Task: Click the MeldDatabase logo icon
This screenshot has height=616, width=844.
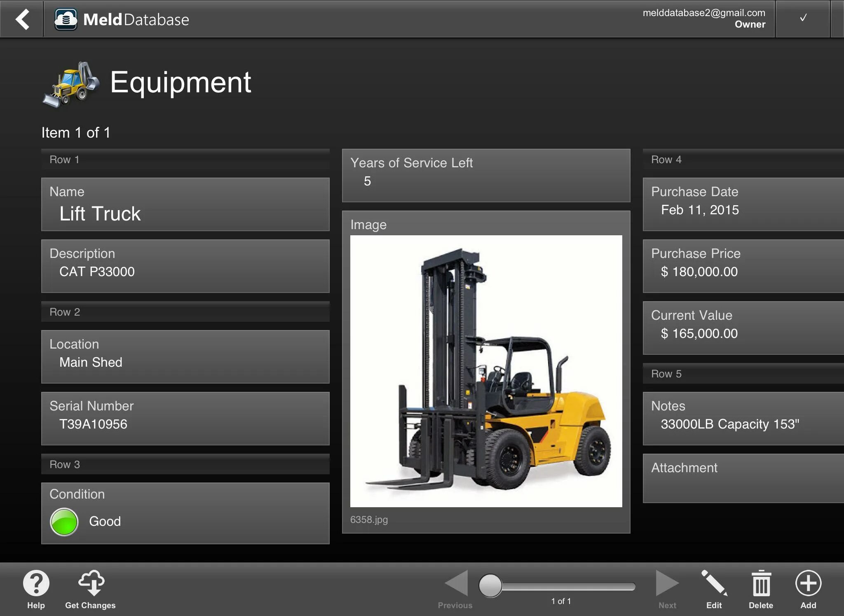Action: click(66, 19)
